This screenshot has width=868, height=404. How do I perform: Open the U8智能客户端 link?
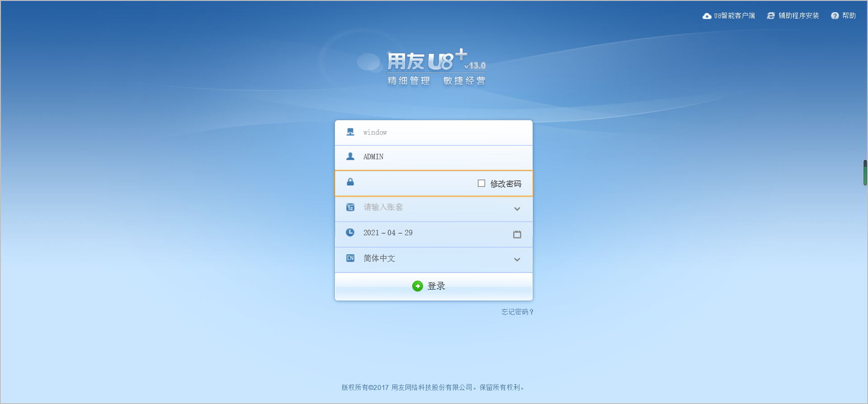click(734, 16)
